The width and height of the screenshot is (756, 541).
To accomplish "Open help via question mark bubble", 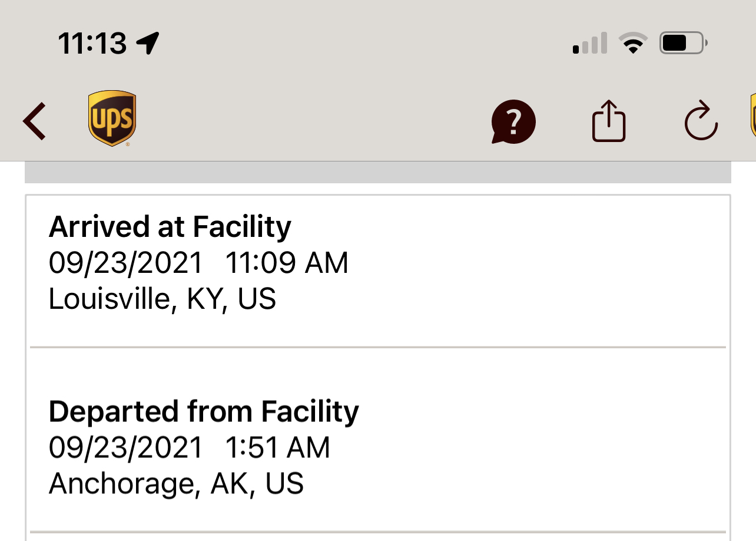I will coord(513,122).
